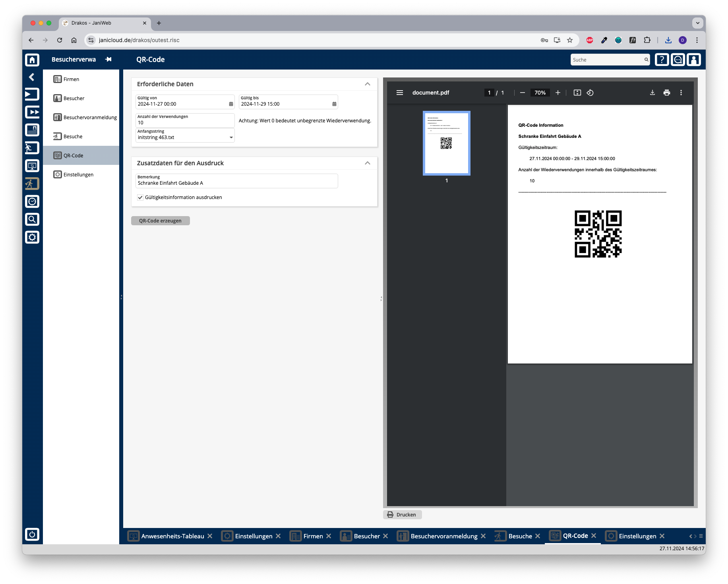Toggle Gültigkeitsinformation ausdrucken checkbox

coord(140,197)
